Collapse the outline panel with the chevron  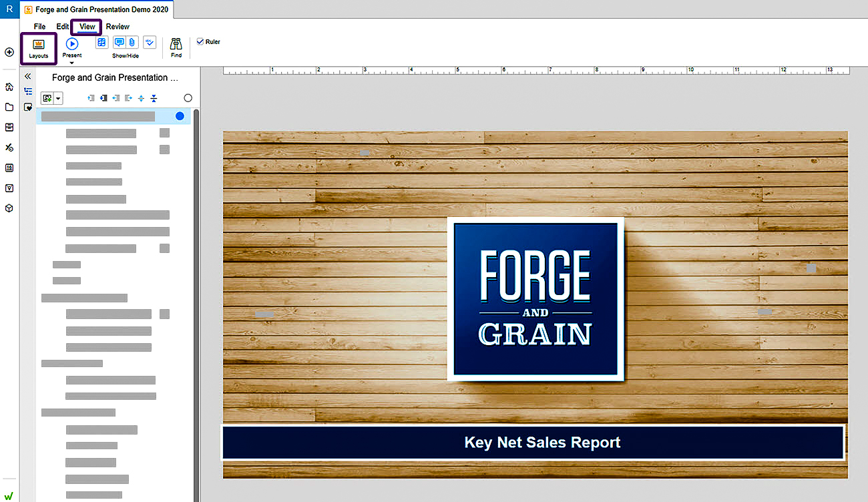click(x=27, y=75)
